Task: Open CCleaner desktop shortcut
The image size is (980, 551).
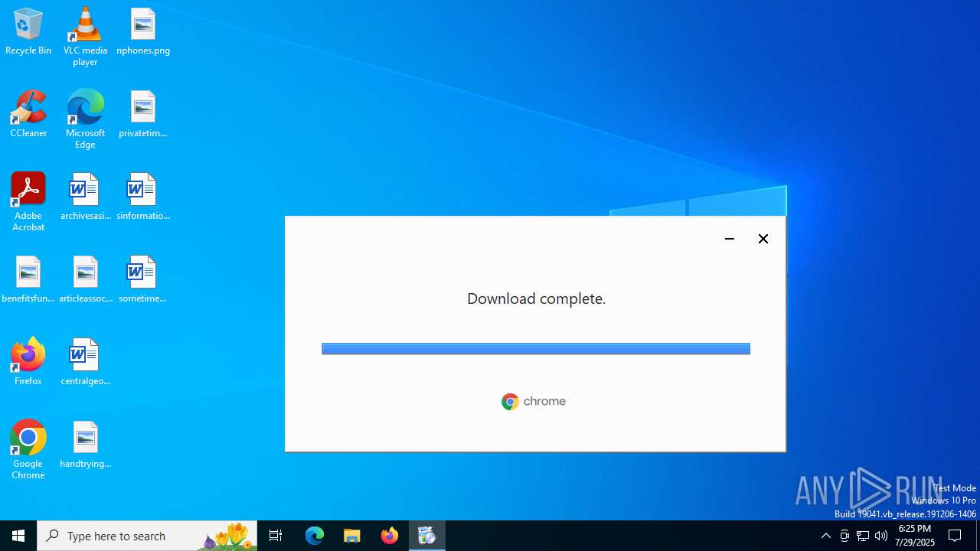Action: pyautogui.click(x=28, y=115)
